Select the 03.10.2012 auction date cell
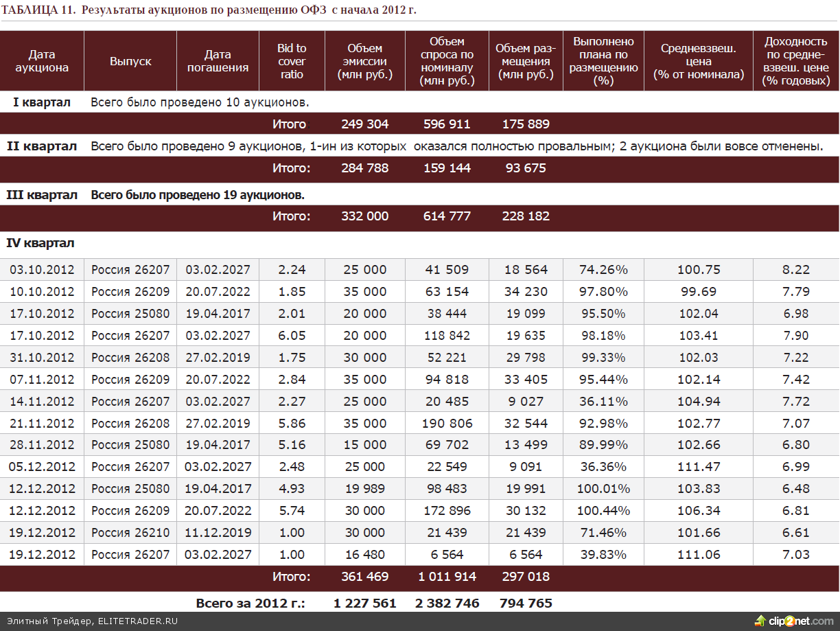The image size is (840, 631). click(42, 270)
